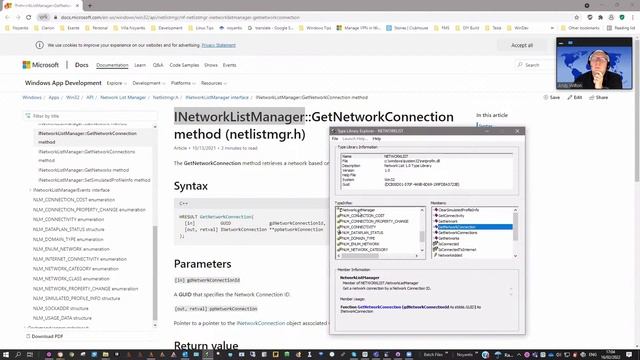
Task: Click the webcam video thumbnail
Action: click(594, 63)
